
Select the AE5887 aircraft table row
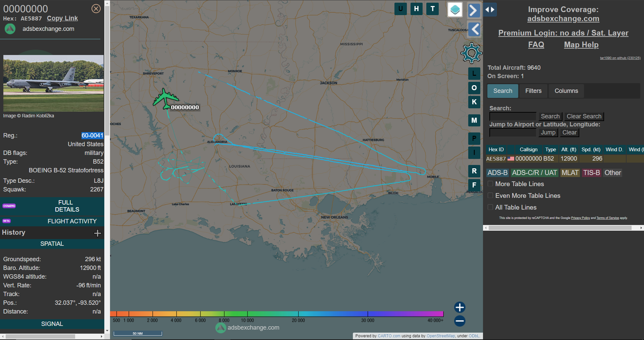pyautogui.click(x=565, y=159)
